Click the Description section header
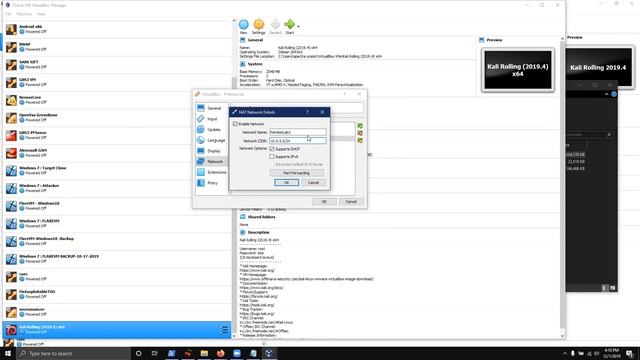This screenshot has width=640, height=360. (258, 232)
